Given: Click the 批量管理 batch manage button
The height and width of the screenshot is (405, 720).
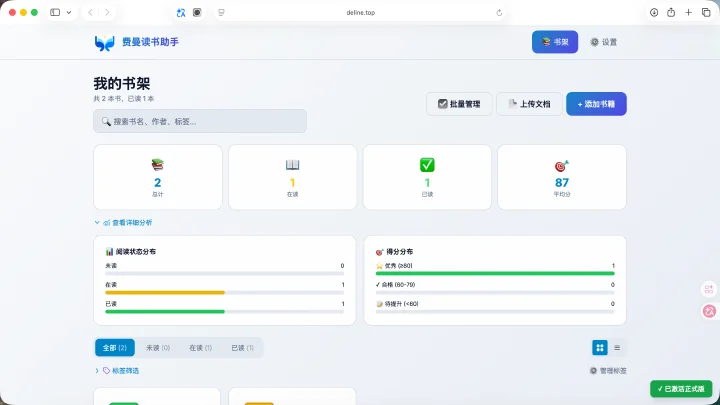Looking at the screenshot, I should point(459,104).
